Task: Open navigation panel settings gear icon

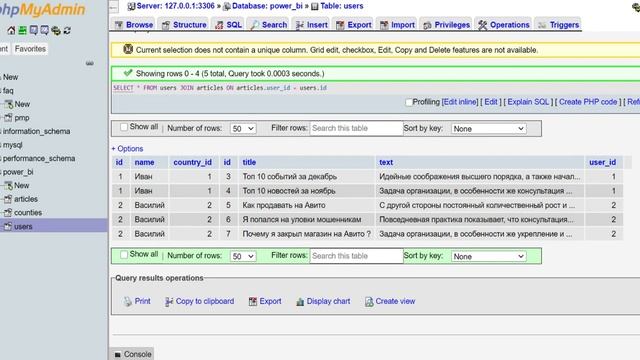Action: pyautogui.click(x=56, y=30)
